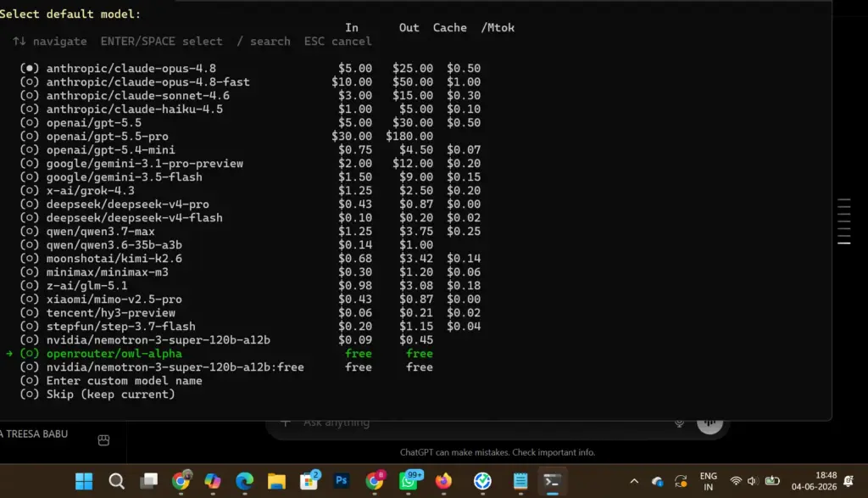The image size is (868, 498).
Task: Show hidden system tray icons chevron
Action: click(634, 481)
